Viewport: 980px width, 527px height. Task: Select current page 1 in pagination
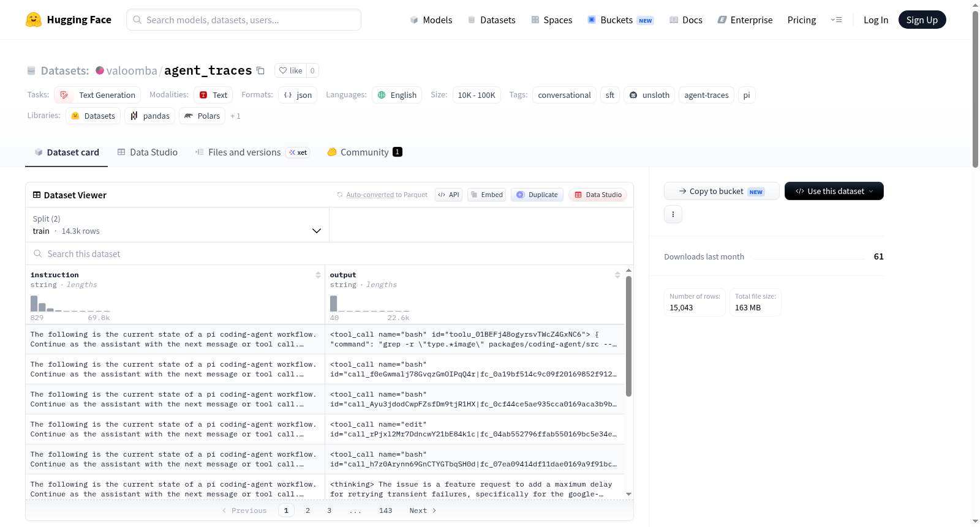pos(286,510)
